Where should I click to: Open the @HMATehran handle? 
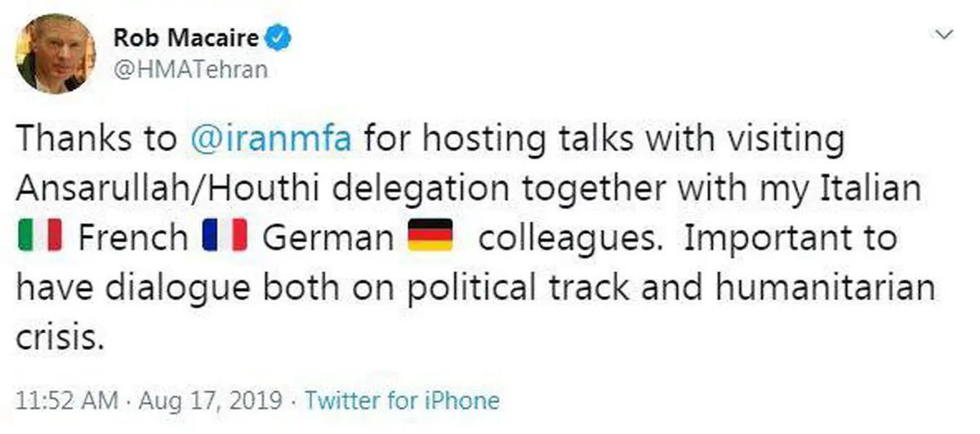[x=190, y=69]
